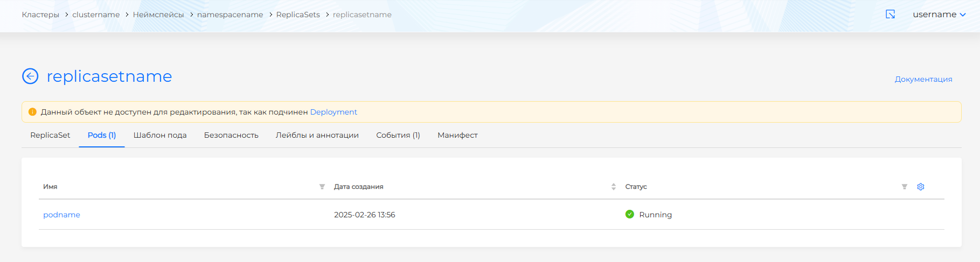
Task: Open table settings gear icon
Action: tap(921, 187)
